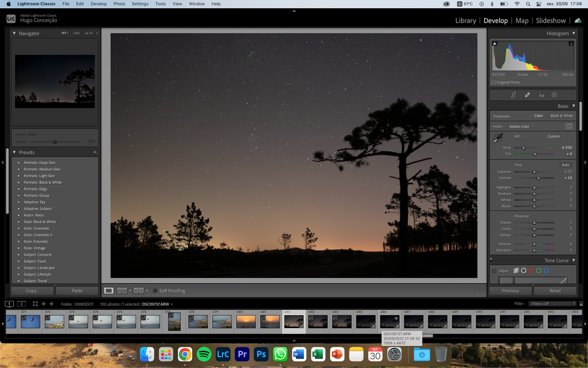
Task: Switch to the Library module
Action: tap(465, 21)
